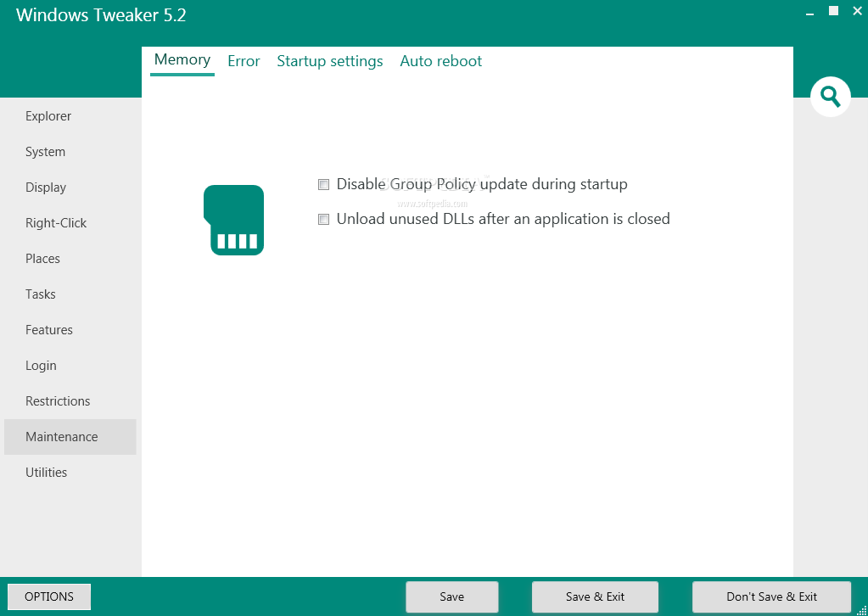
Task: Click the OPTIONS button
Action: point(49,596)
